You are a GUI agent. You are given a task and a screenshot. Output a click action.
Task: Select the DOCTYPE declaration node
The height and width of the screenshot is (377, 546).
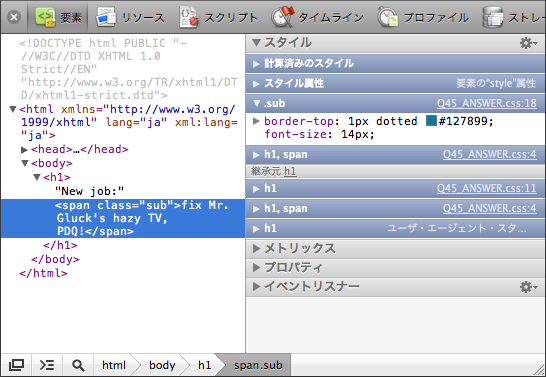pyautogui.click(x=128, y=69)
